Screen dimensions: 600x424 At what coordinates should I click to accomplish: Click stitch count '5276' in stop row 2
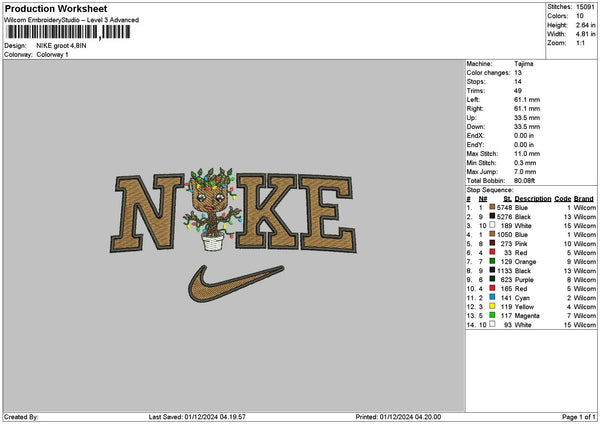[x=504, y=217]
